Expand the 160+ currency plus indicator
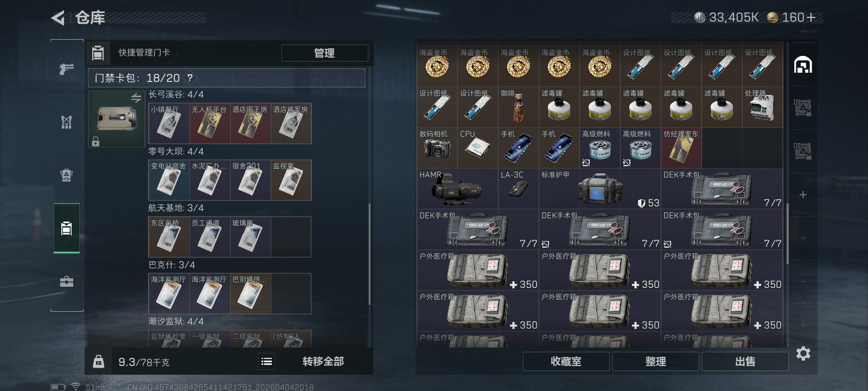868x391 pixels. click(x=811, y=17)
